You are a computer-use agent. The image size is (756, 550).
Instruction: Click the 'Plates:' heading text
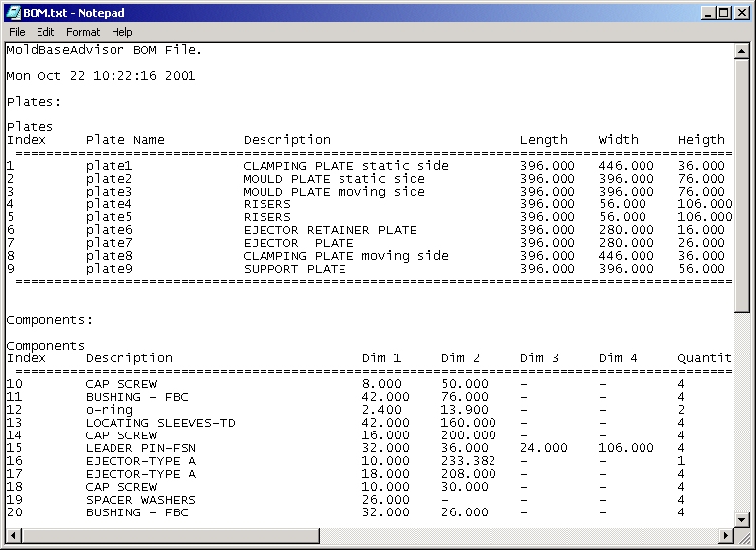34,102
